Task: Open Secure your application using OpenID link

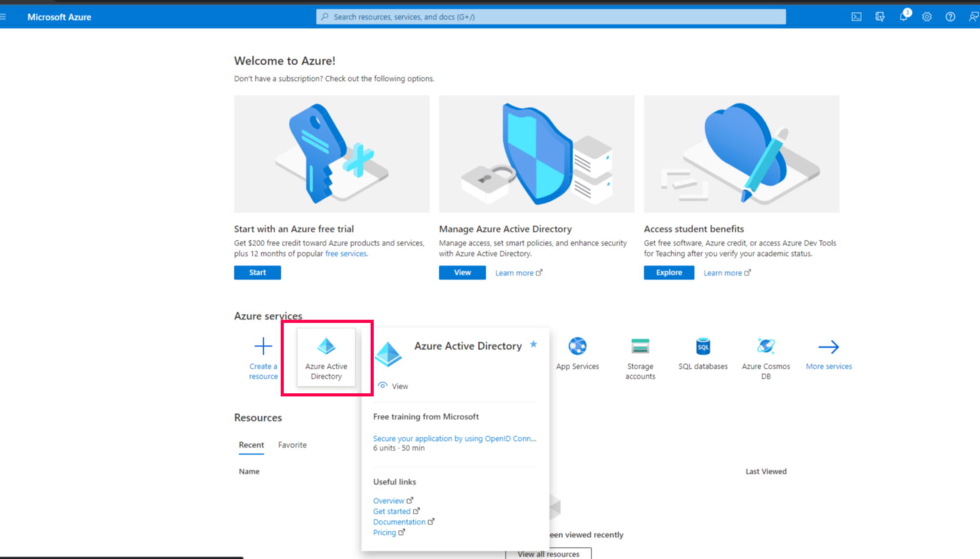Action: pyautogui.click(x=454, y=439)
